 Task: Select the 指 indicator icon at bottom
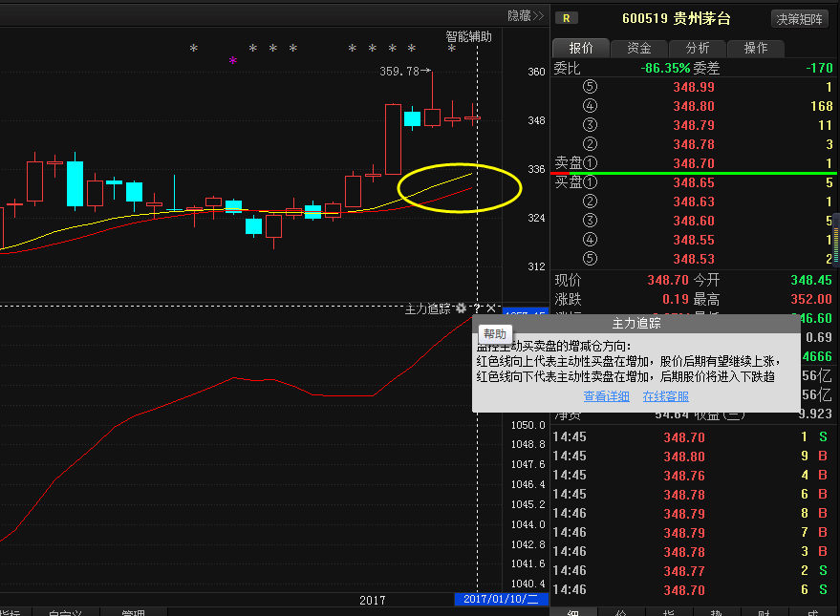[668, 611]
